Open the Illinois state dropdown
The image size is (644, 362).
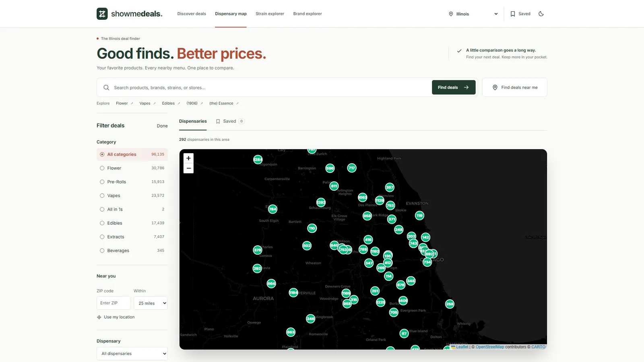(473, 14)
